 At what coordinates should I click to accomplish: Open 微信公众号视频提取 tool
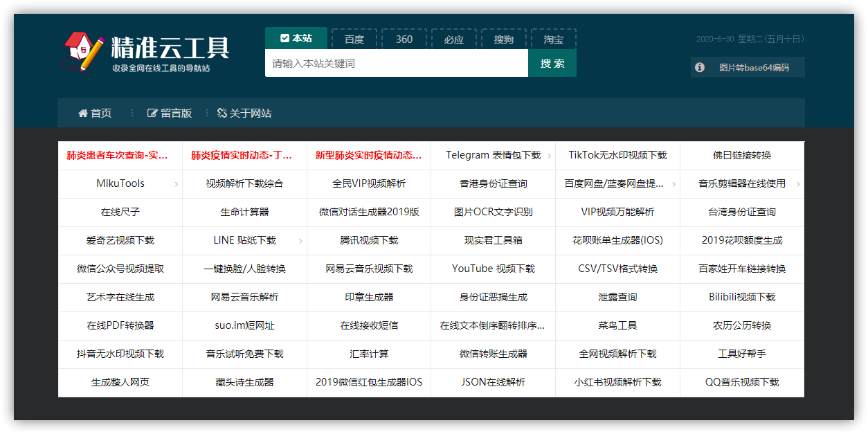coord(120,269)
